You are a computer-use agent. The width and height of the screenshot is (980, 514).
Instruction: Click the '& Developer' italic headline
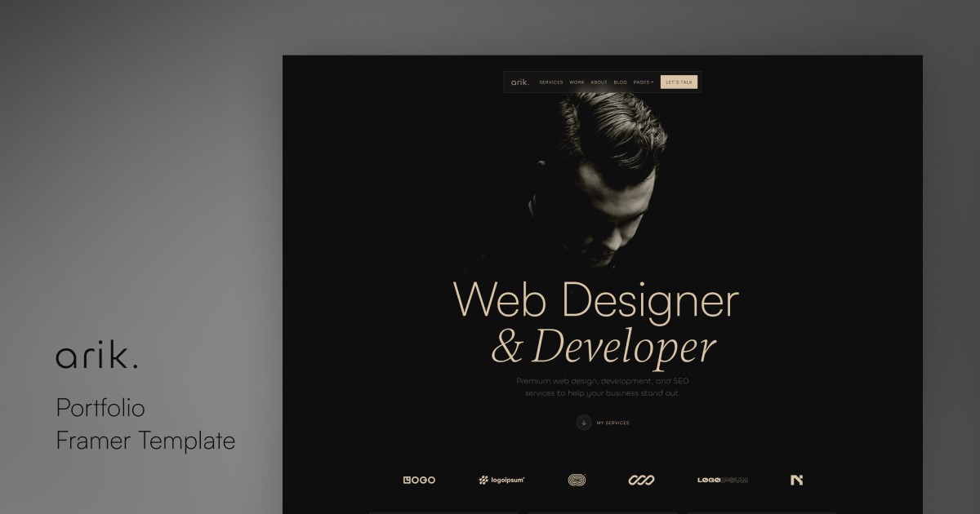tap(602, 348)
